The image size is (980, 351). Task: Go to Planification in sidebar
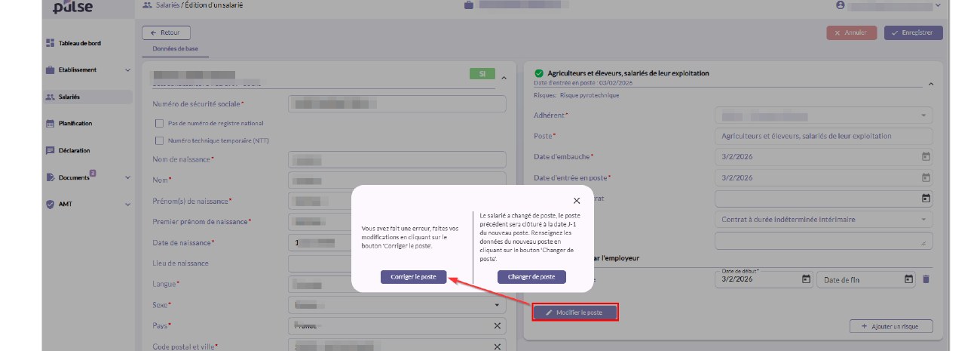(75, 123)
